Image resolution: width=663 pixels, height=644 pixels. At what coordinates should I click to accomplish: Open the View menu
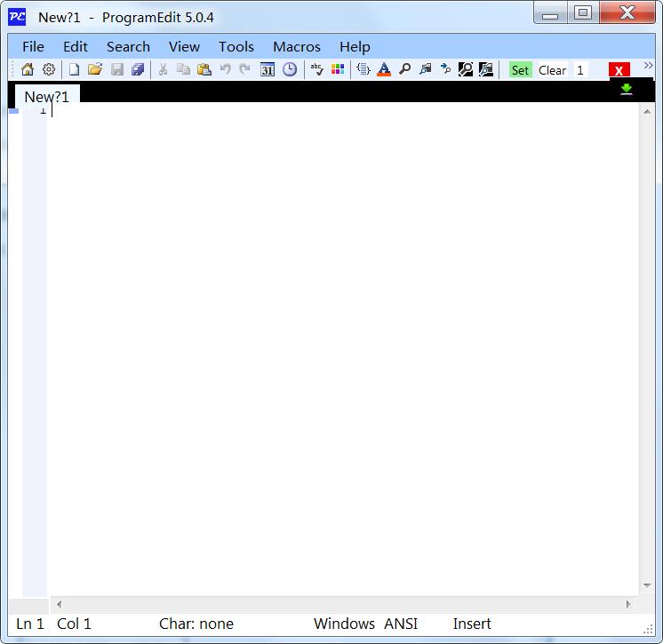184,46
